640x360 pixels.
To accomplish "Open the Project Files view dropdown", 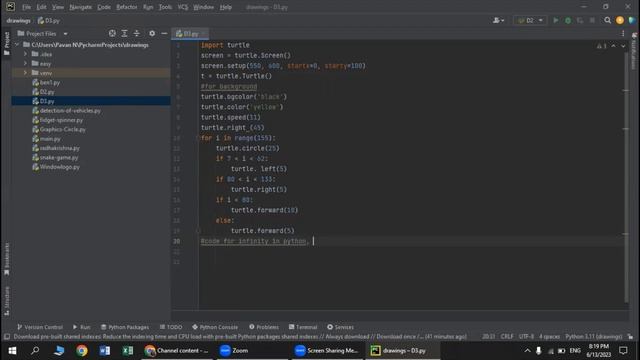I will [x=42, y=33].
